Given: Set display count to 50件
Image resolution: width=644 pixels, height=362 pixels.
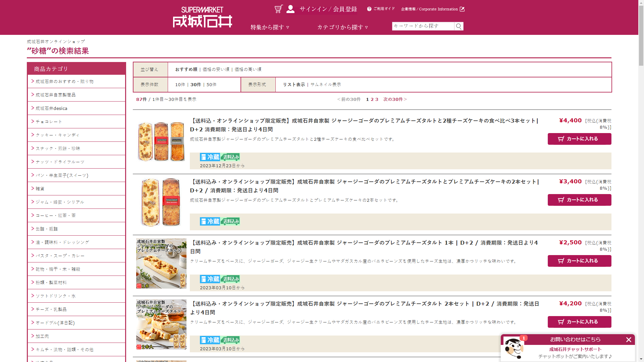Looking at the screenshot, I should (x=211, y=84).
